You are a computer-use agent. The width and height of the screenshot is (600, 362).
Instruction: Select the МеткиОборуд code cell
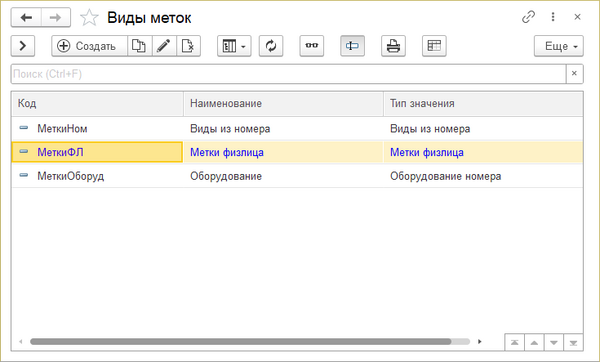click(98, 176)
